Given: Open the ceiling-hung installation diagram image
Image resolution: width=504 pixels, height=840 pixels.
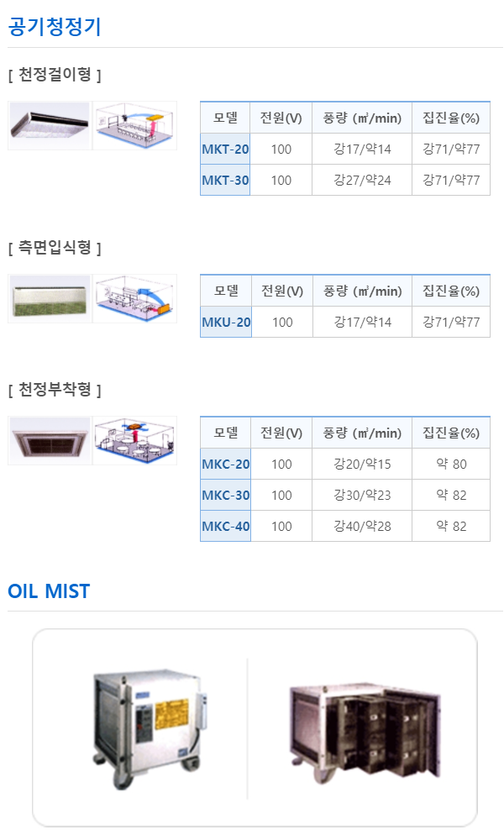Looking at the screenshot, I should coord(134,125).
